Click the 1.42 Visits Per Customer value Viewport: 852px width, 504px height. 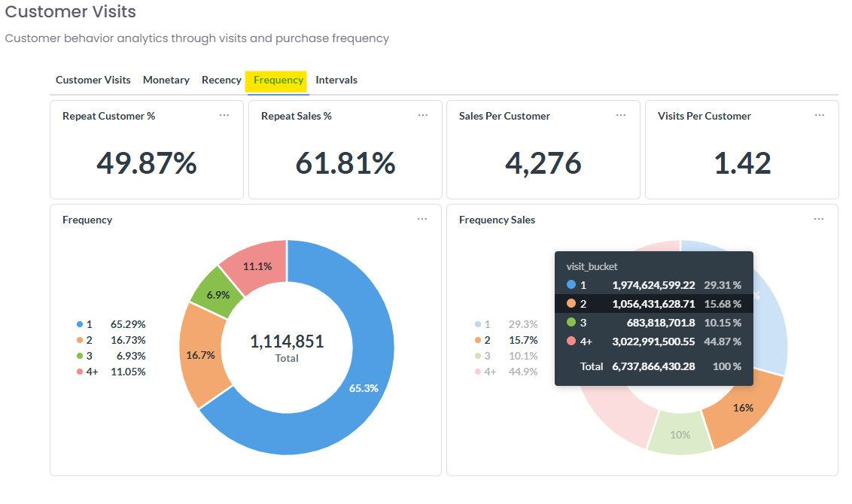742,163
